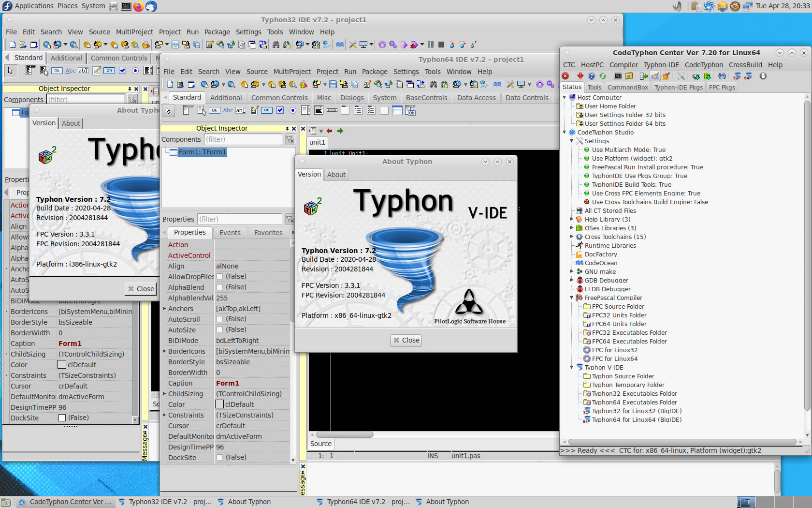Expand the Help Library (3) node

tap(572, 219)
